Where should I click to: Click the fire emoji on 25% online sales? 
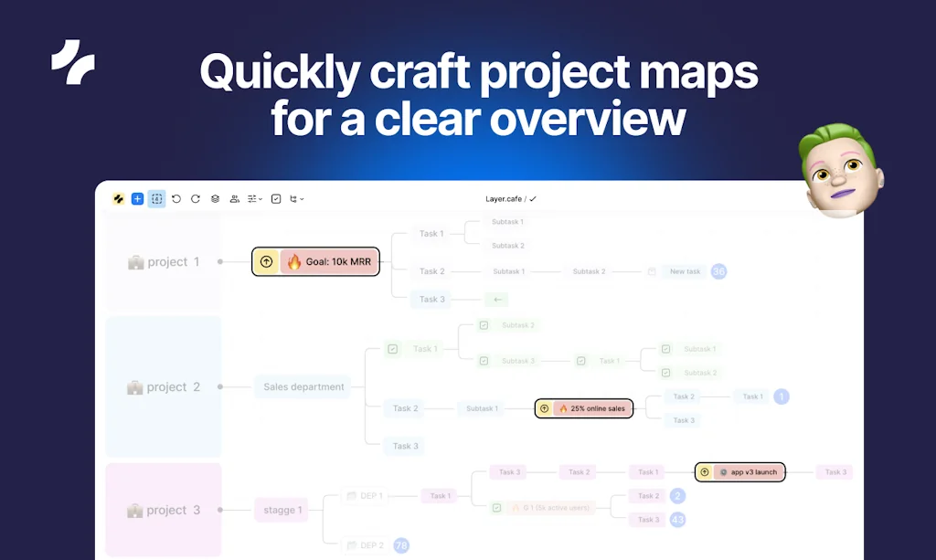(x=563, y=408)
